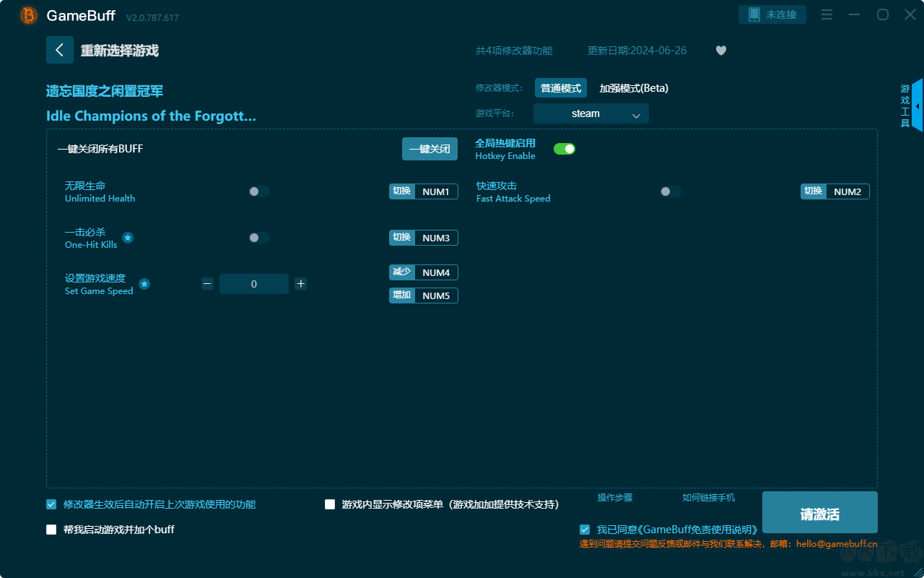The height and width of the screenshot is (578, 924).
Task: Check the 游戏内显示修改项菜单 checkbox
Action: [x=330, y=504]
